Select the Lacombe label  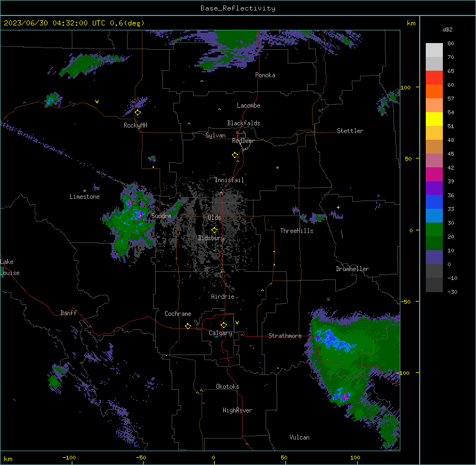(248, 105)
